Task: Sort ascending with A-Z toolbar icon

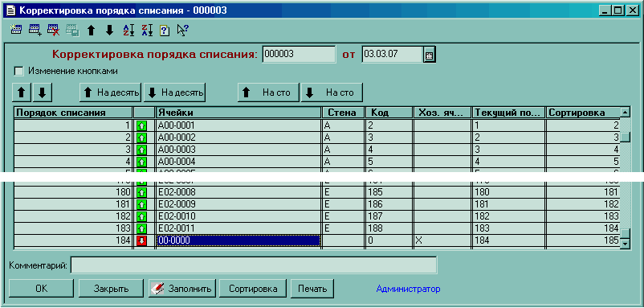Action: (x=128, y=31)
